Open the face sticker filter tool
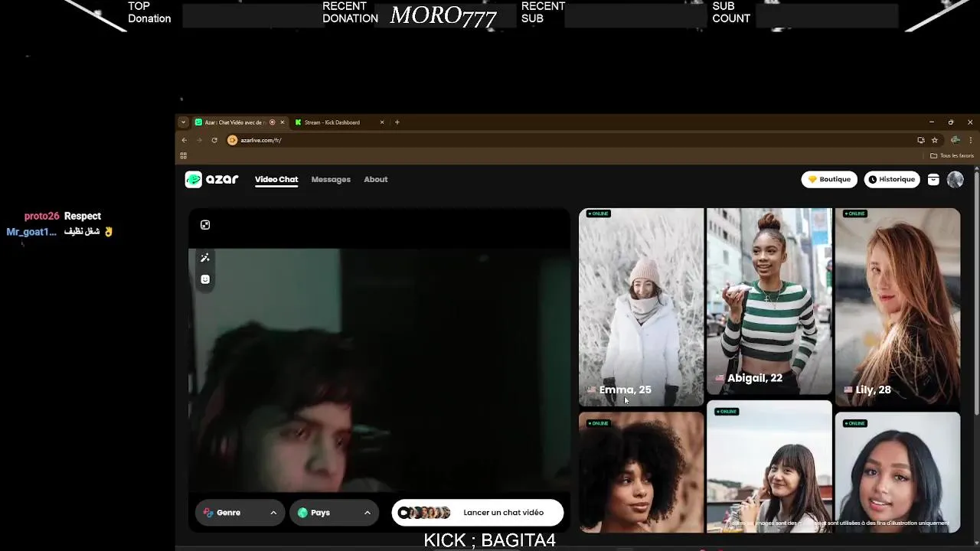 (x=205, y=279)
